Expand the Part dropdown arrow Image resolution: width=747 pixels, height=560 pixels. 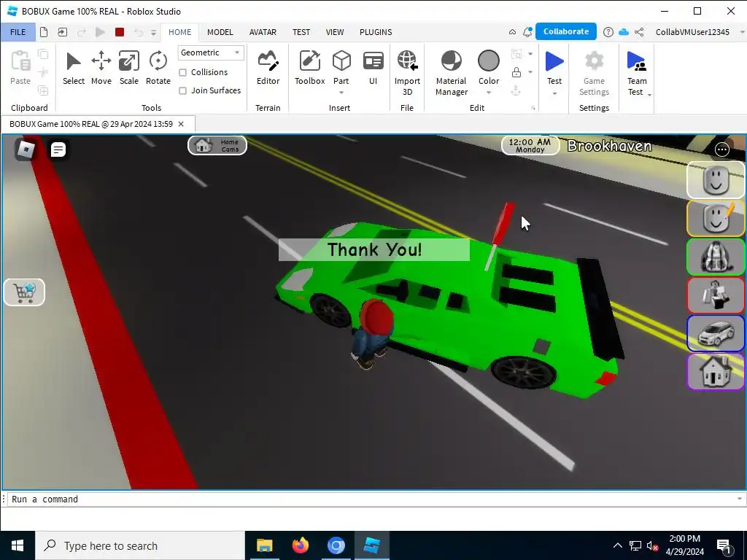pos(341,93)
